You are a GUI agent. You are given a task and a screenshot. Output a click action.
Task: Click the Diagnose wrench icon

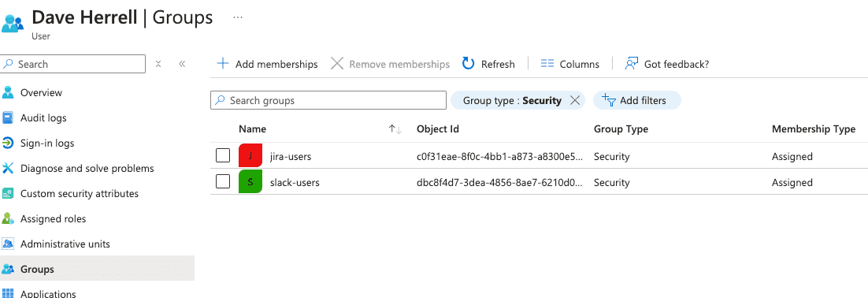pyautogui.click(x=8, y=168)
